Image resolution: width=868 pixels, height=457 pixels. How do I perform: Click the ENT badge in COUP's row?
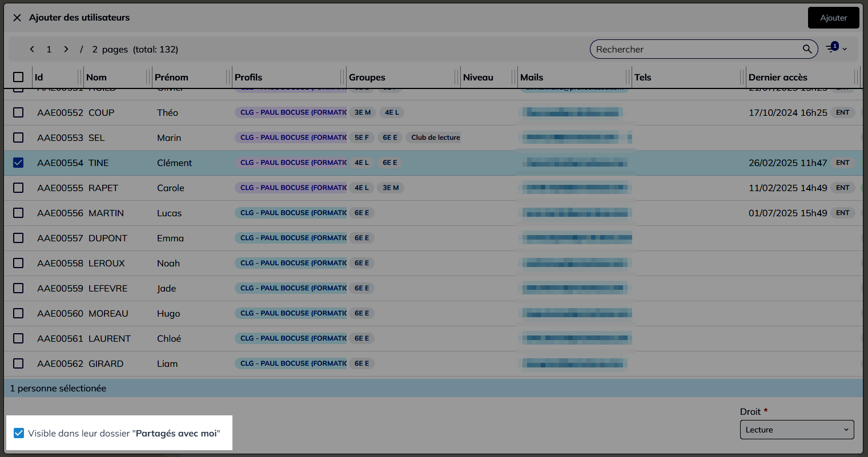coord(843,112)
